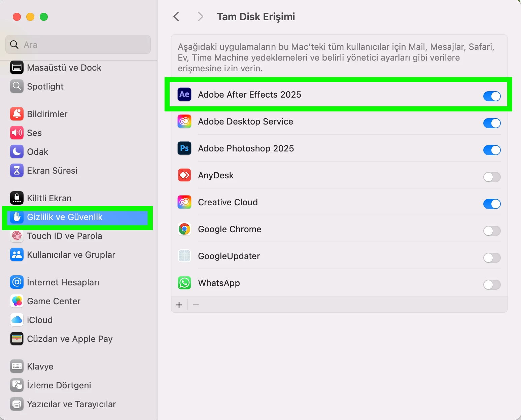The image size is (521, 420).
Task: Add an app with the plus button
Action: [x=179, y=305]
